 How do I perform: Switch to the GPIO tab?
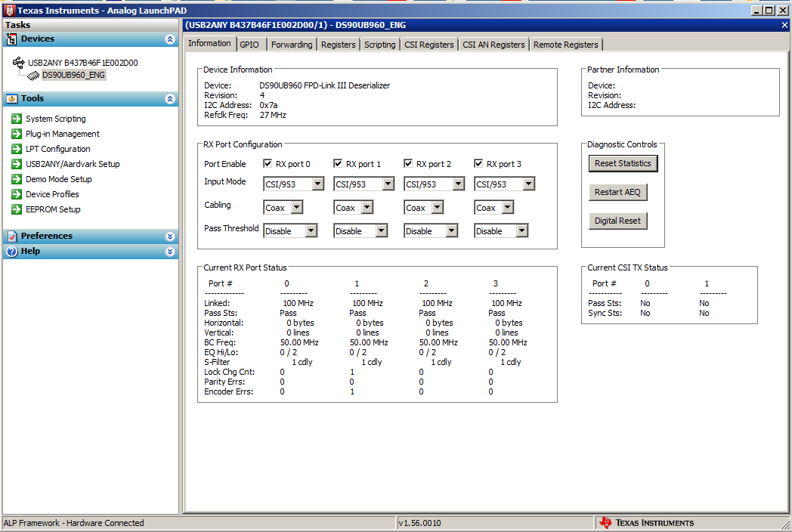click(250, 44)
